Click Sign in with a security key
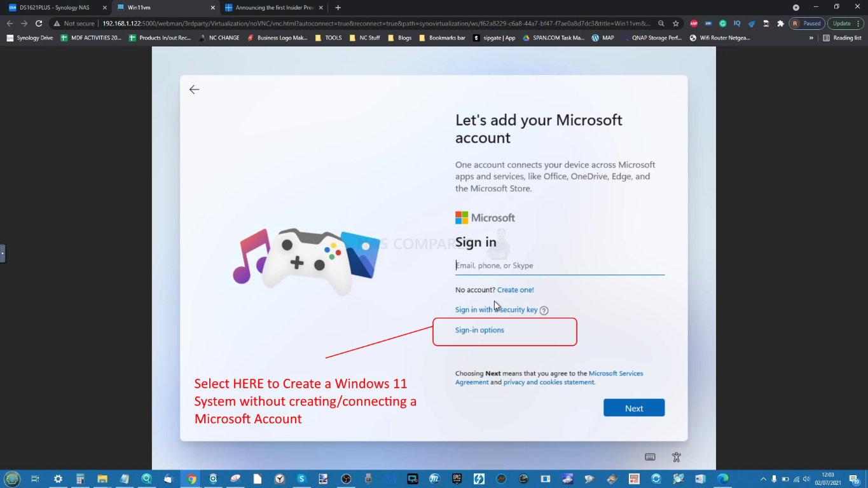Screen dimensions: 868x488 [x=496, y=309]
